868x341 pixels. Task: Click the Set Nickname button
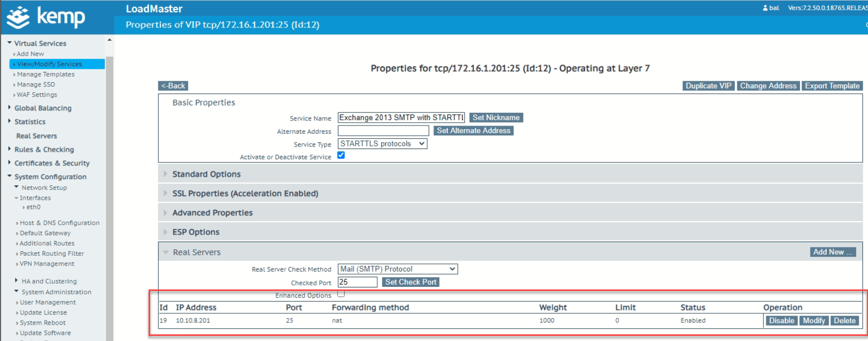(x=496, y=117)
